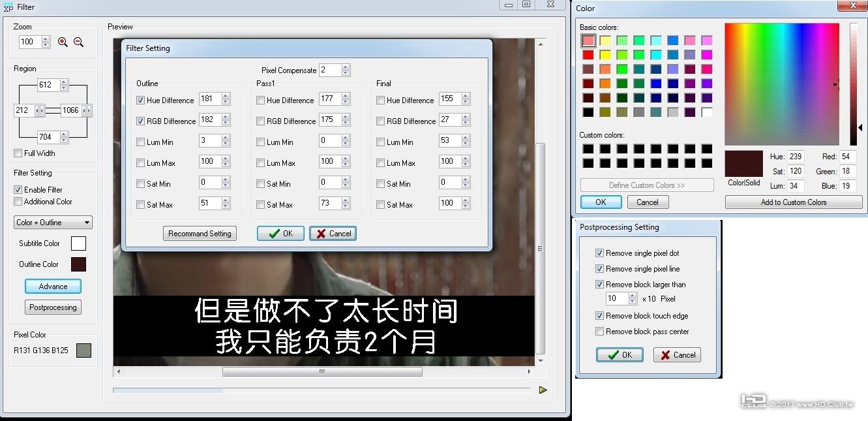The height and width of the screenshot is (421, 868).
Task: Uncheck Hue Difference under Outline
Action: click(x=140, y=100)
